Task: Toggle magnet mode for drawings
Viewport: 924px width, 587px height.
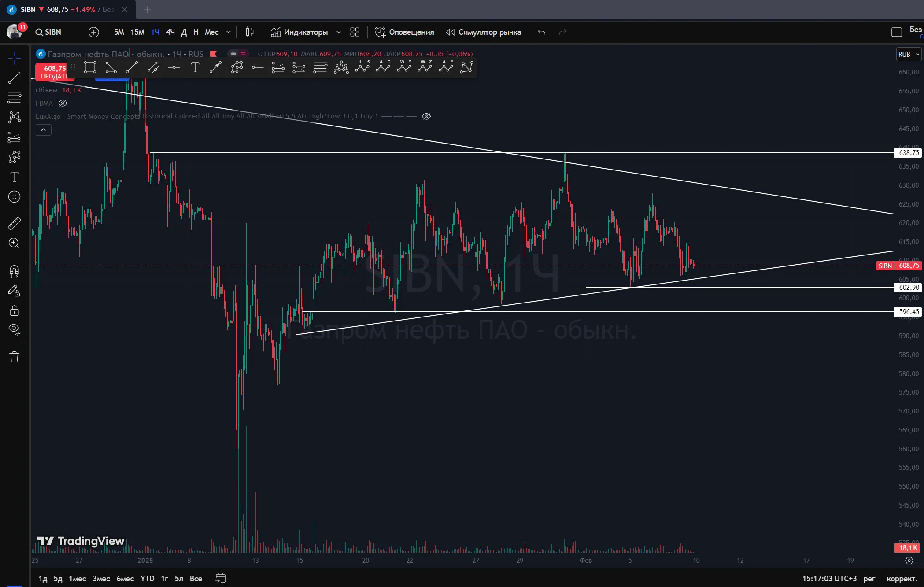Action: (14, 271)
